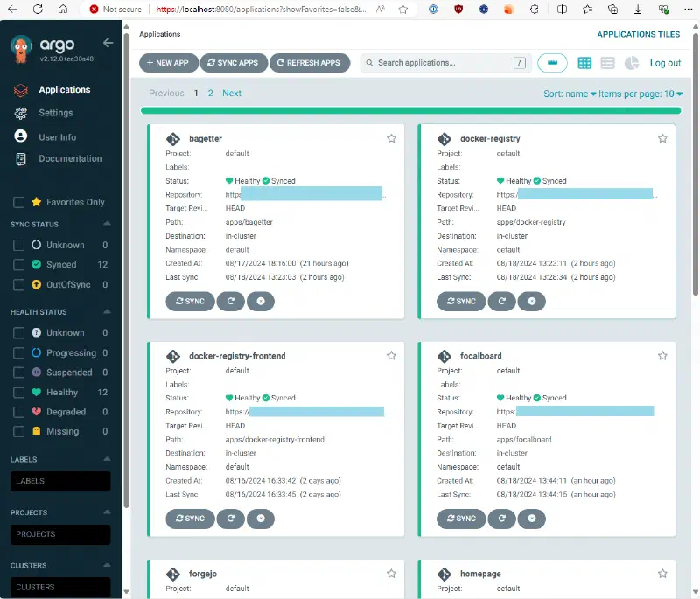This screenshot has width=700, height=599.
Task: Check the Degraded health filter
Action: 18,412
